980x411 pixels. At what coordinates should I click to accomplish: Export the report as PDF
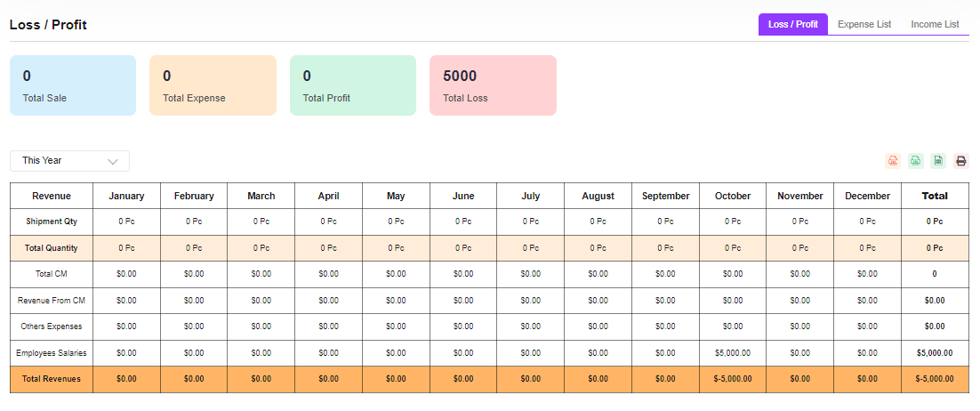point(893,161)
